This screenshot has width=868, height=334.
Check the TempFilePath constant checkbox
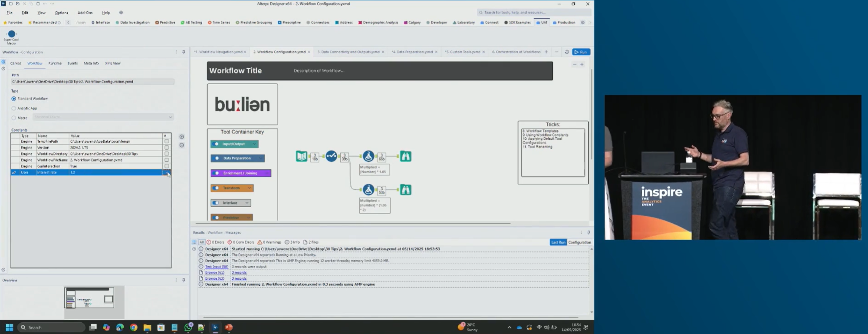tap(167, 141)
